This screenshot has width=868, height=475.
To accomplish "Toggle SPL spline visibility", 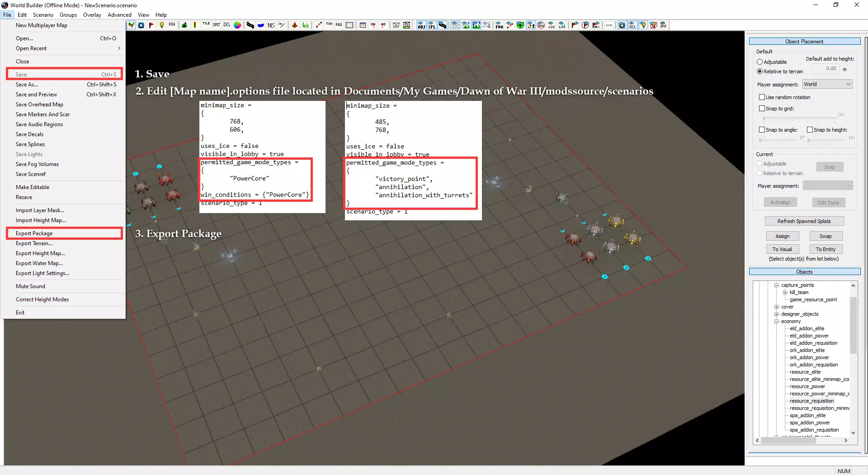I will point(432,25).
